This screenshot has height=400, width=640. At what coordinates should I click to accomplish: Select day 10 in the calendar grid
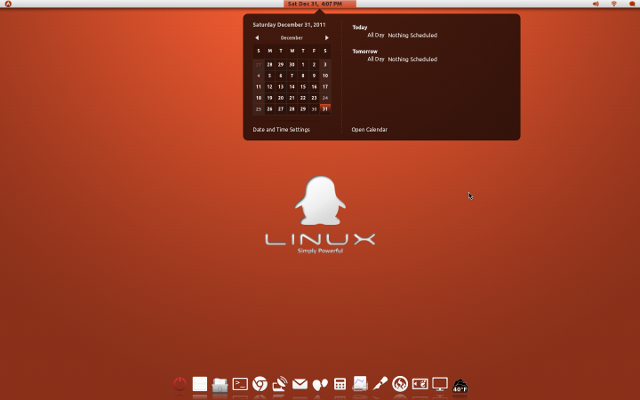(x=325, y=76)
